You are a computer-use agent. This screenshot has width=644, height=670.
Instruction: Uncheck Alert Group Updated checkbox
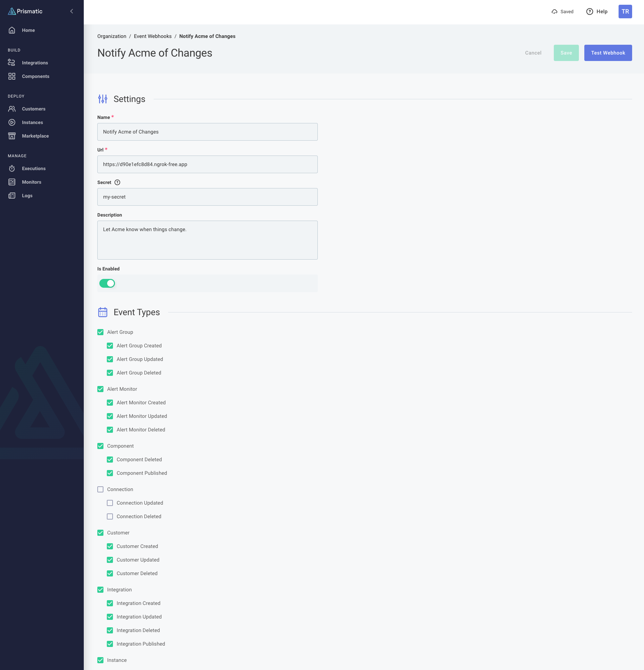[110, 359]
